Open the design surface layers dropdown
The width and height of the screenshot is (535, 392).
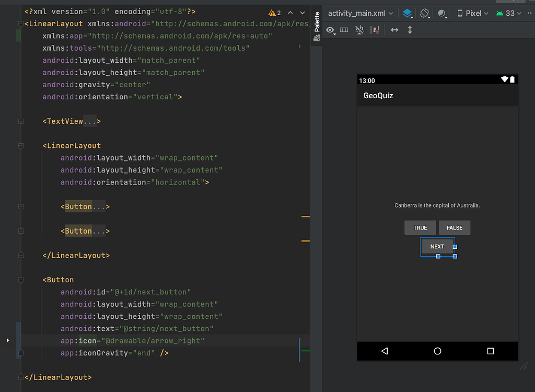409,13
